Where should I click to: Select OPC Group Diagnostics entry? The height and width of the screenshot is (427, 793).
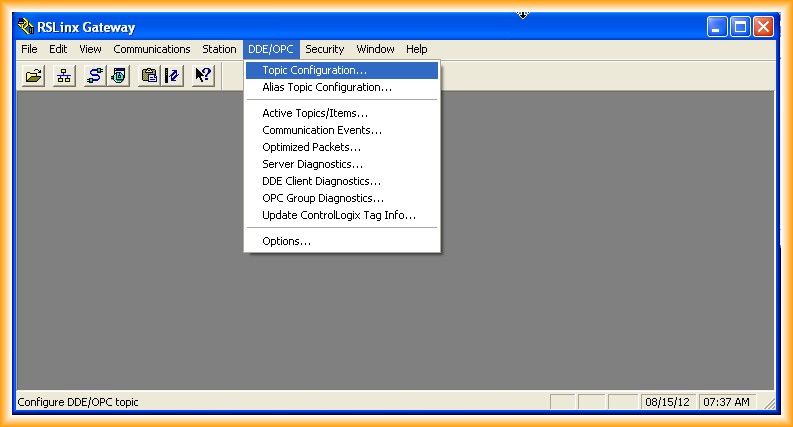pyautogui.click(x=322, y=198)
